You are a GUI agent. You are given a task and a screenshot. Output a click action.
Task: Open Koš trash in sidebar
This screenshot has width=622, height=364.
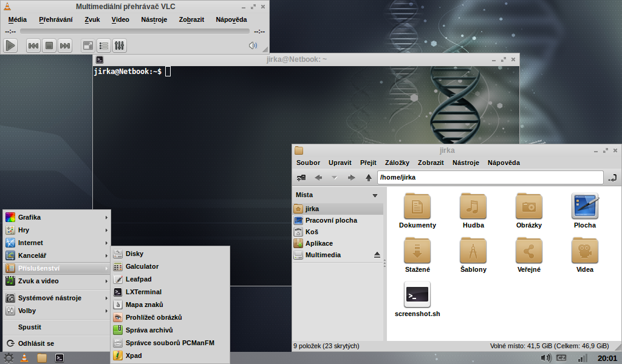click(338, 232)
